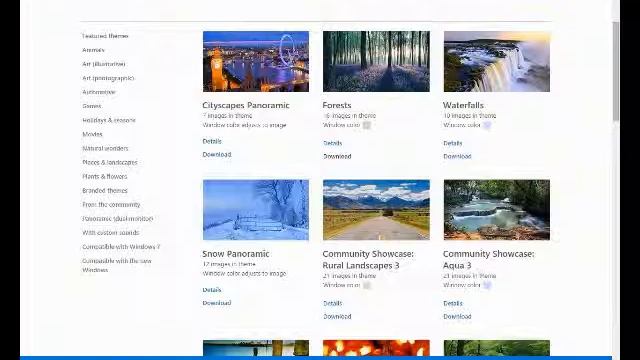Open the Waterfalls title link

click(463, 105)
